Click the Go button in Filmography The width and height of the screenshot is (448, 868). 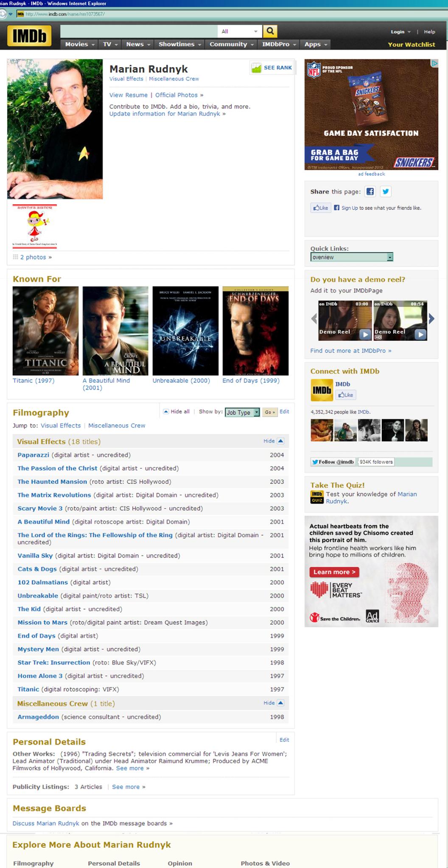tap(270, 412)
